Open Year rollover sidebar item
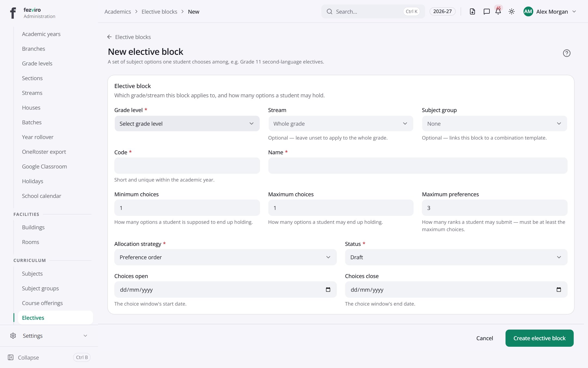The image size is (588, 368). (38, 137)
